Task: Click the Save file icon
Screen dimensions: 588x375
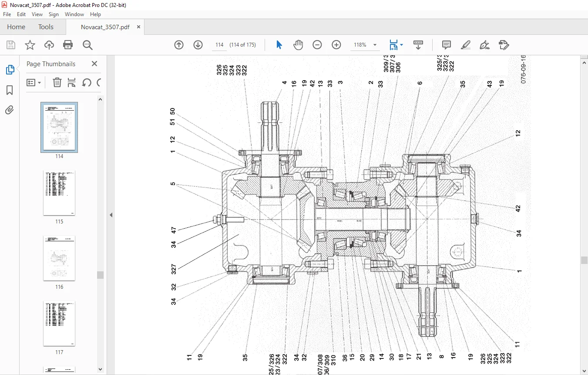Action: click(x=11, y=45)
